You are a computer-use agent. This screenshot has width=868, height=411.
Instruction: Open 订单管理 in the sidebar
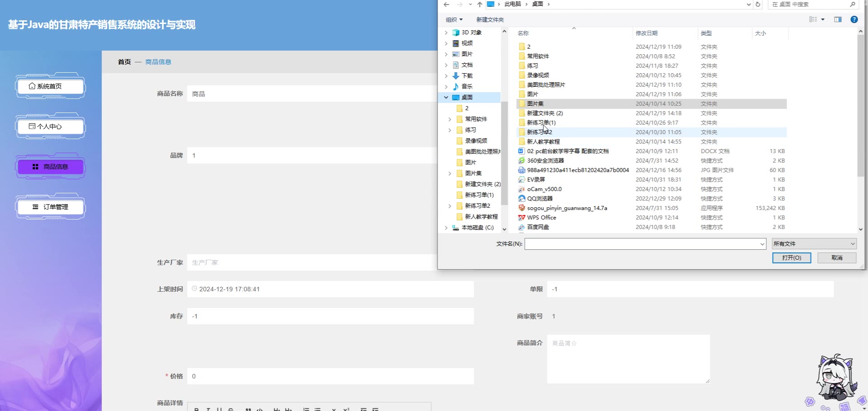pos(51,207)
